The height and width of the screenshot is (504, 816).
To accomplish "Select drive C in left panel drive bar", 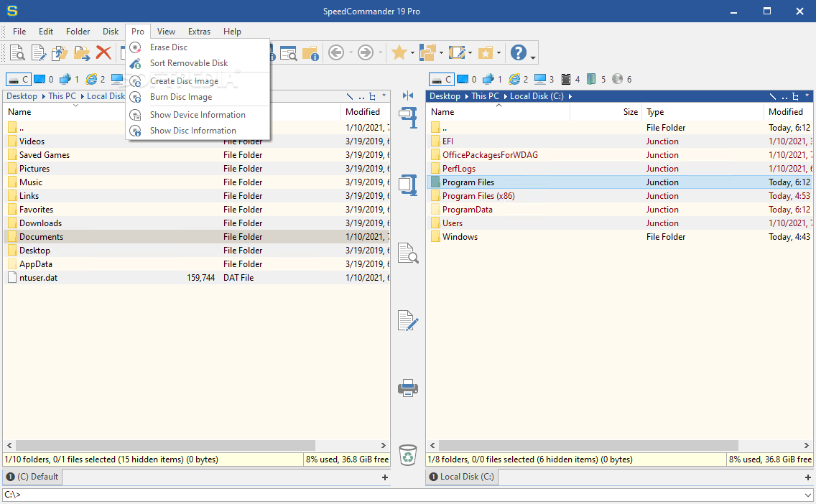I will tap(18, 79).
